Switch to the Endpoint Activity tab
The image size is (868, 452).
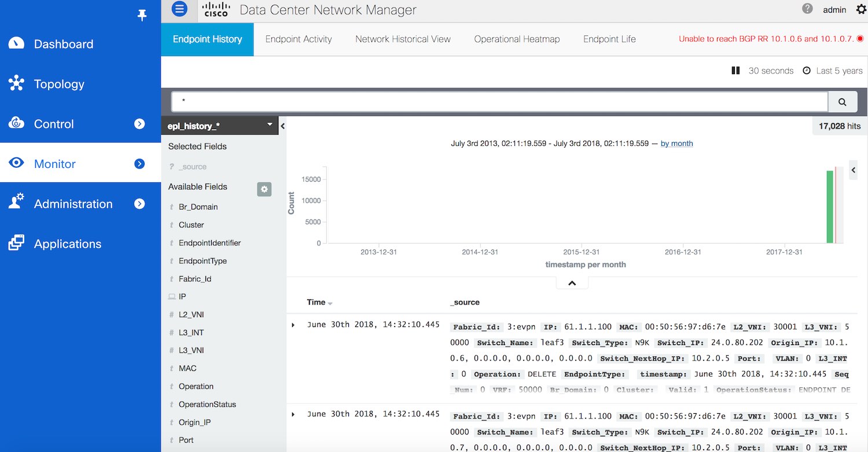(299, 39)
